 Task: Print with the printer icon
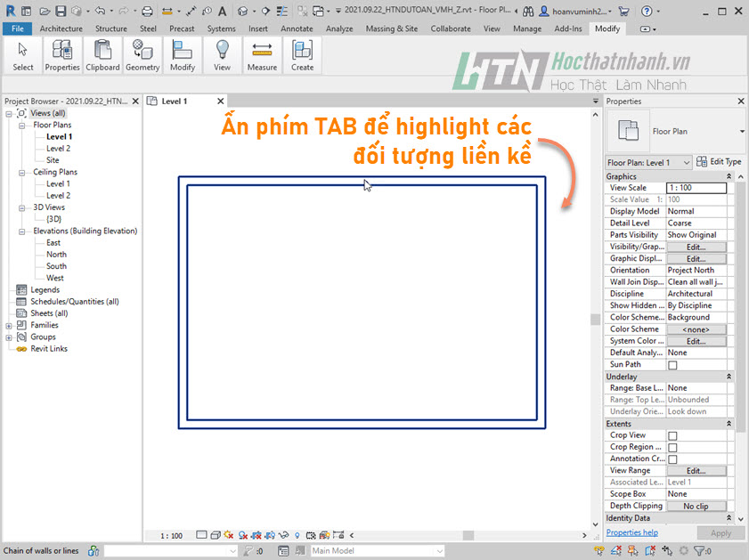coord(148,11)
